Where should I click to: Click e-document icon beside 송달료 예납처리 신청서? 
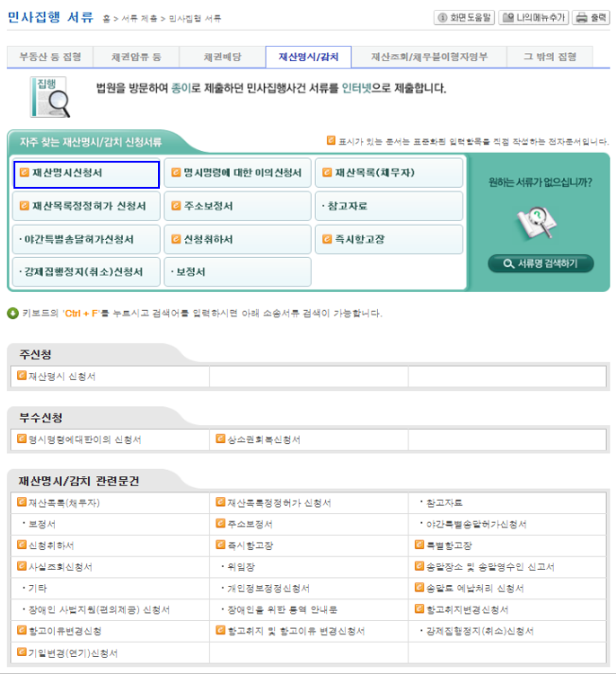419,587
